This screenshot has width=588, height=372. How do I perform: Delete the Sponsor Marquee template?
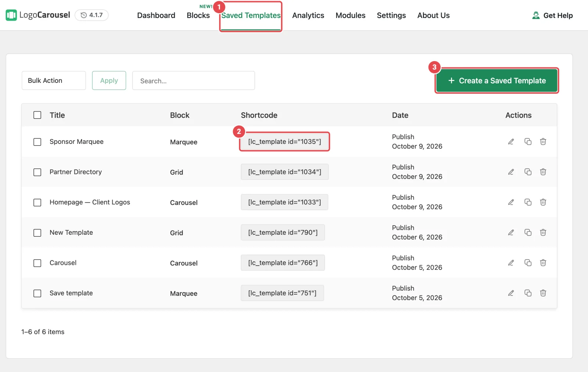click(x=543, y=142)
